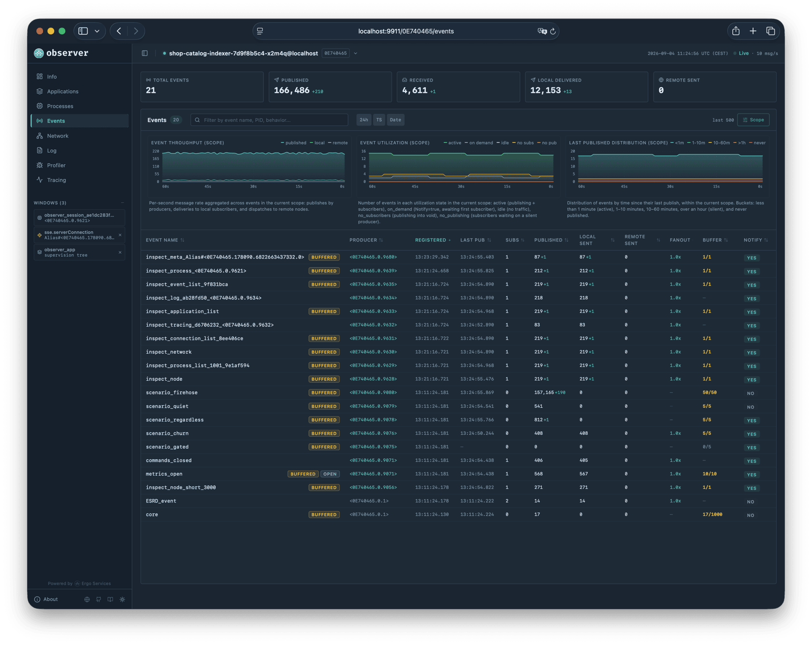Open the About link in the sidebar footer
The height and width of the screenshot is (645, 812).
tap(46, 599)
